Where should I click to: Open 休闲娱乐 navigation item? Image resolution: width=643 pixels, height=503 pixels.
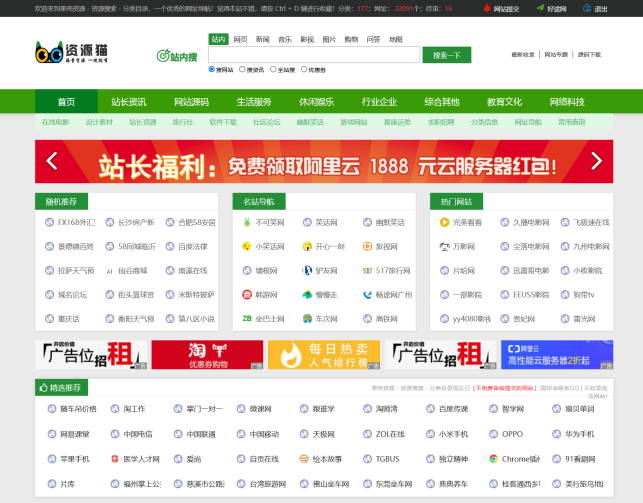(317, 102)
